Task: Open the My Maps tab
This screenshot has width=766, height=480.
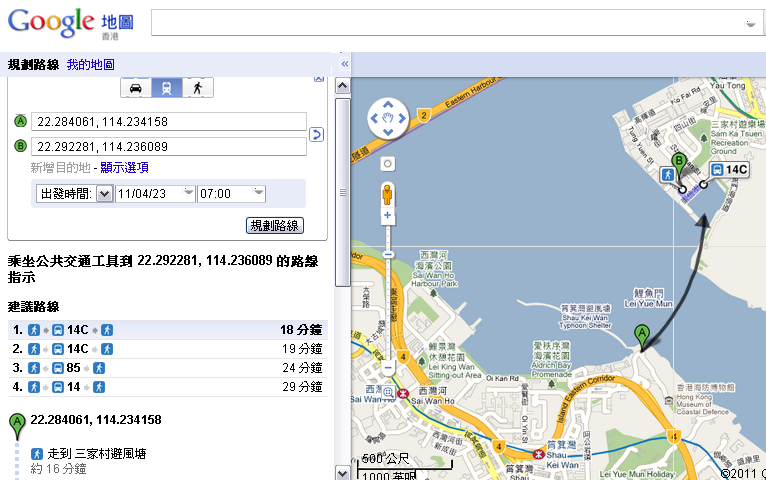Action: tap(91, 64)
